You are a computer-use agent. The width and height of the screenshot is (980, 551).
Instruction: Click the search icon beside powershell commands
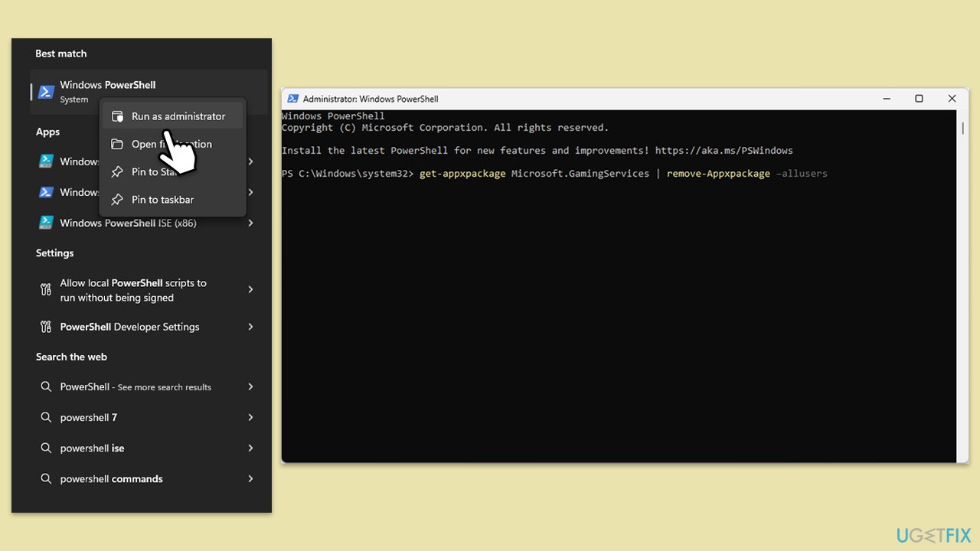pos(46,479)
